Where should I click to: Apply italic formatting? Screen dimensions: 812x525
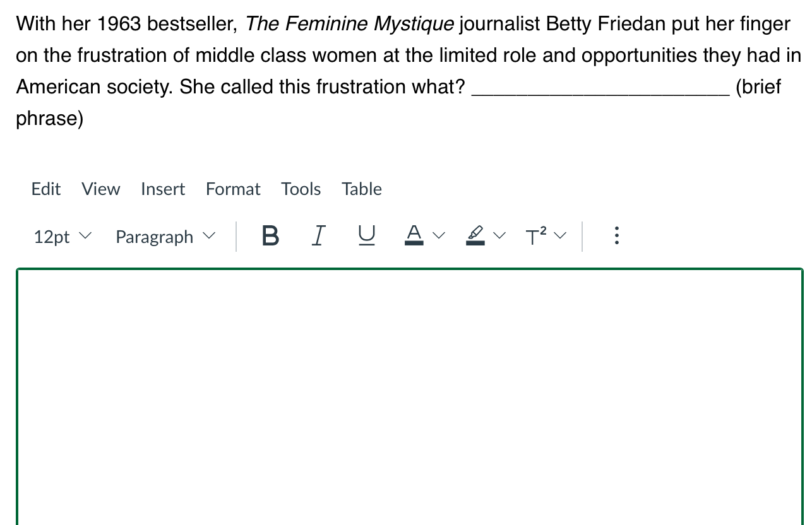pos(318,235)
